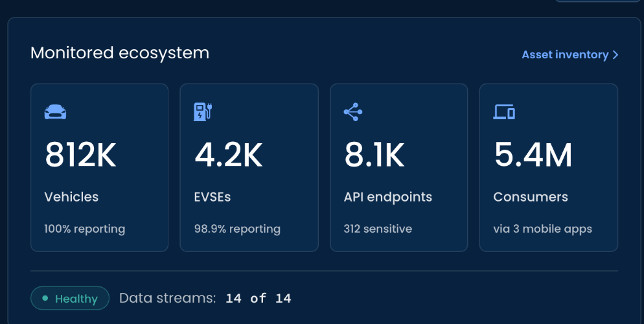This screenshot has width=644, height=324.
Task: Click the Vehicles label
Action: point(71,197)
